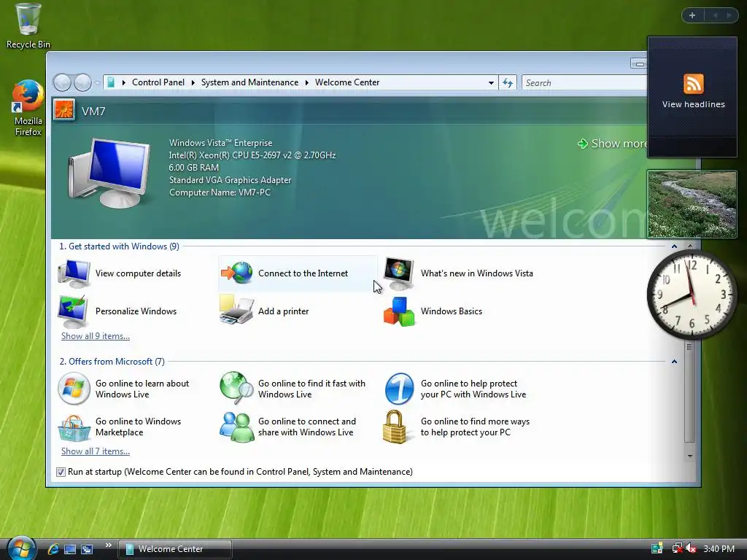Screen dimensions: 747x560
Task: Open the address bar history dropdown
Action: (491, 83)
